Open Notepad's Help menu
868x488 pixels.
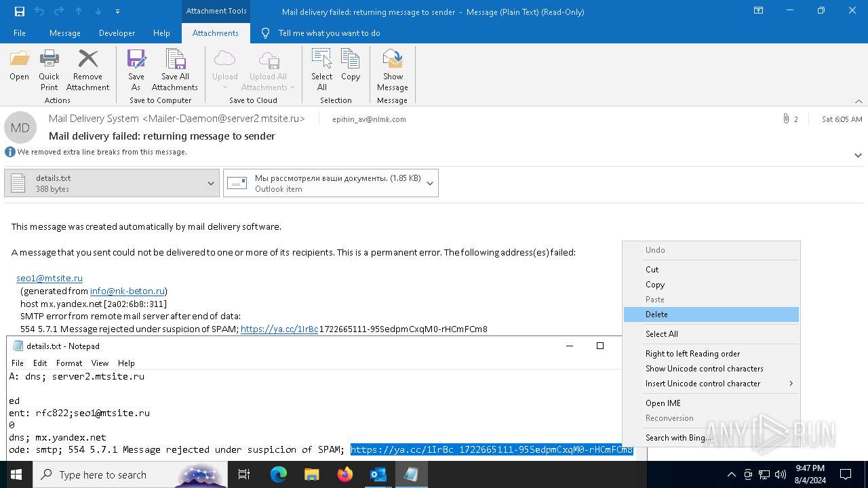[126, 363]
